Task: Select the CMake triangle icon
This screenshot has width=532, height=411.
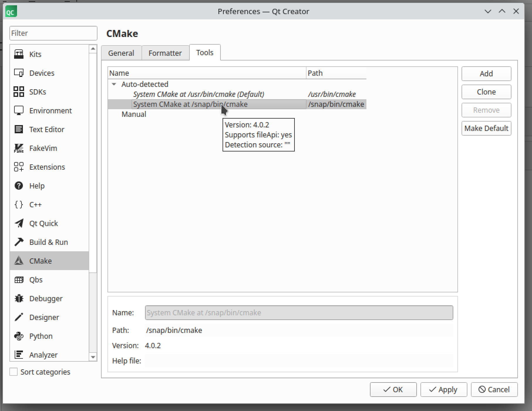Action: click(19, 261)
